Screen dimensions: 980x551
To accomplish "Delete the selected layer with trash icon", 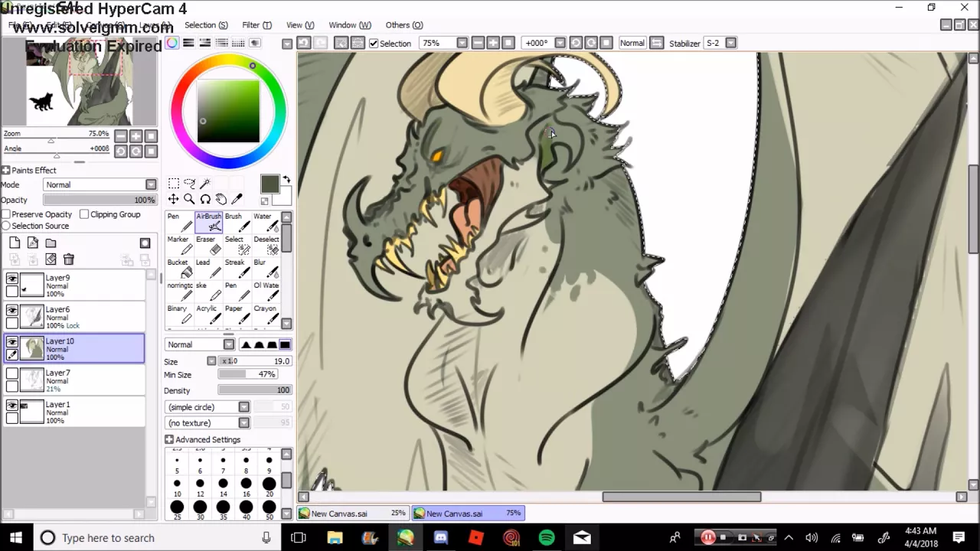I will click(69, 259).
